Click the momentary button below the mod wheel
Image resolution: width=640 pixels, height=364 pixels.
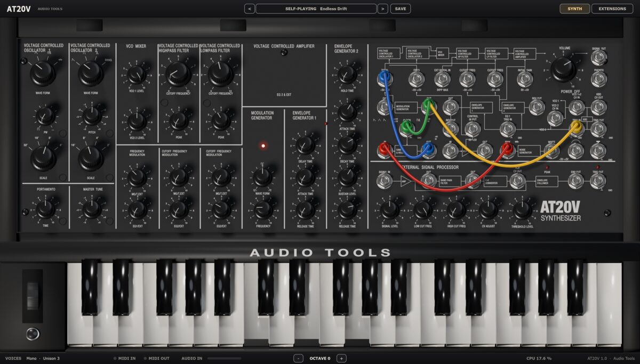pos(33,334)
